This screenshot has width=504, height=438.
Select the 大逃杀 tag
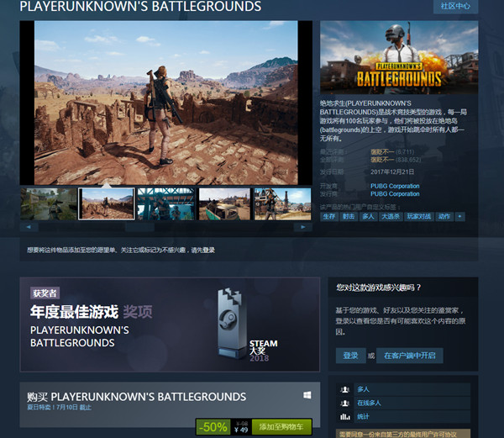coord(391,216)
